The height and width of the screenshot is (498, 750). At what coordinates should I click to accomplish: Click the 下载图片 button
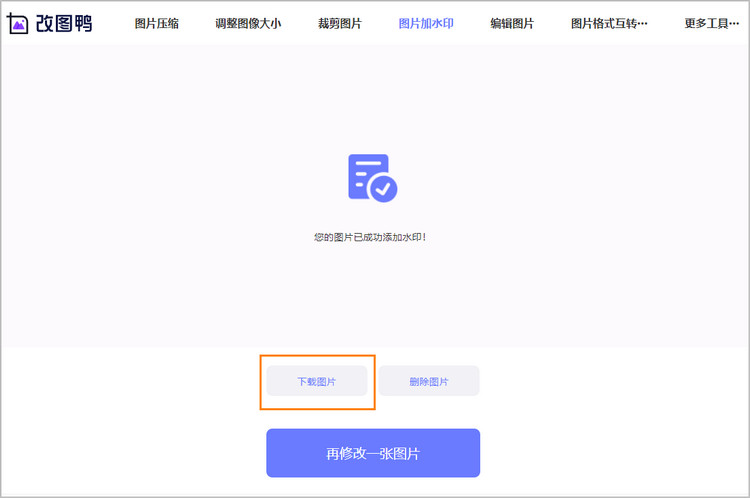[317, 381]
